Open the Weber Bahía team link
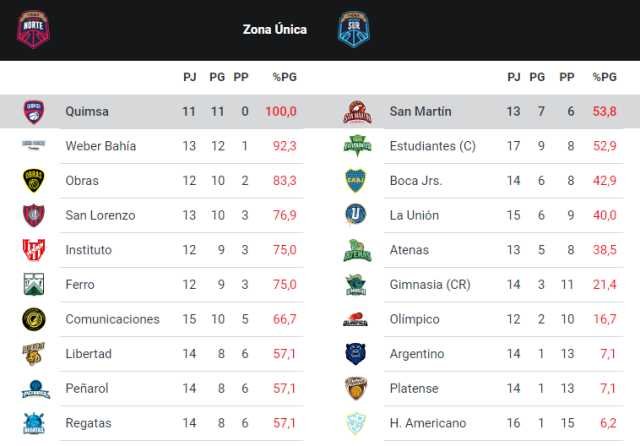The height and width of the screenshot is (446, 640). tap(100, 146)
